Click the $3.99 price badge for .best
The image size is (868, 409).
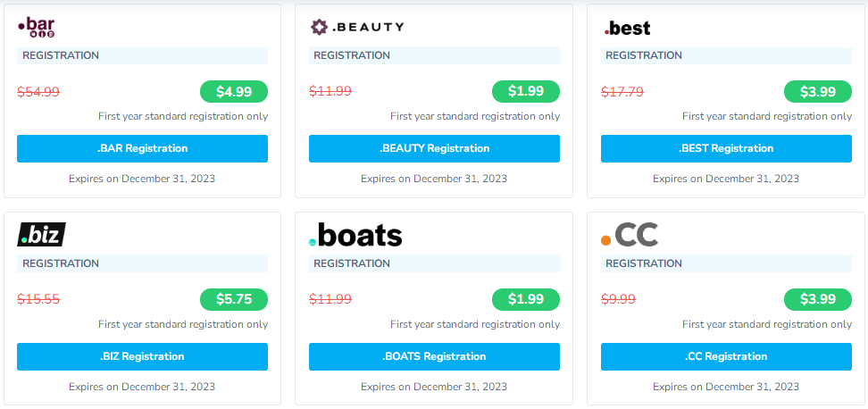pyautogui.click(x=818, y=91)
